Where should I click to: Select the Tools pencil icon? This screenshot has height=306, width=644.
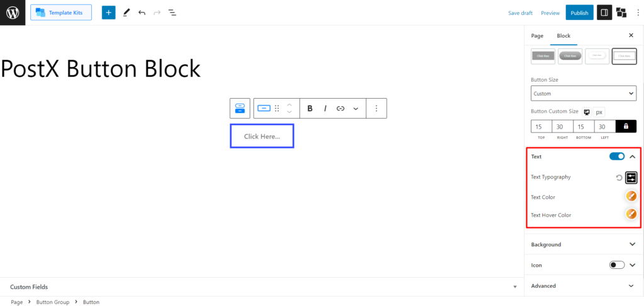(126, 13)
